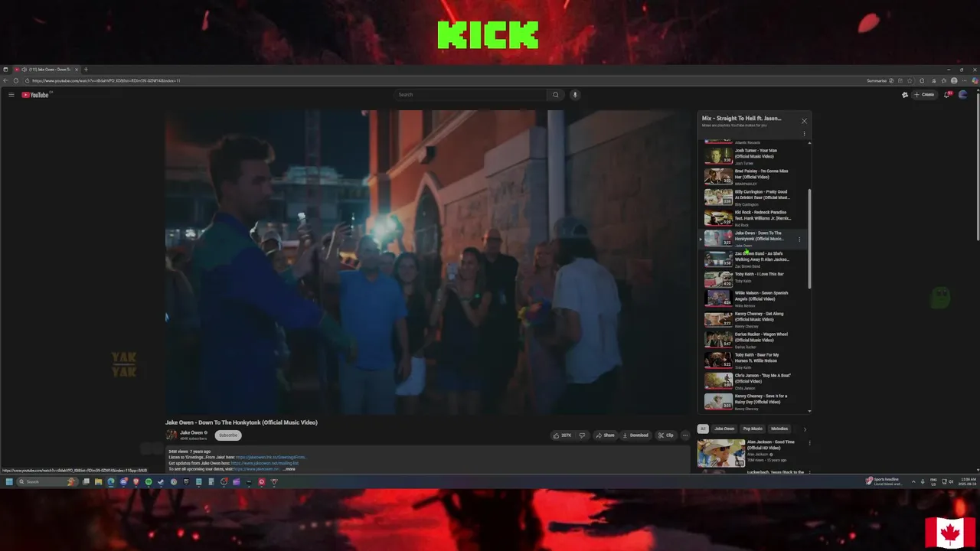
Task: Download the video
Action: [635, 435]
